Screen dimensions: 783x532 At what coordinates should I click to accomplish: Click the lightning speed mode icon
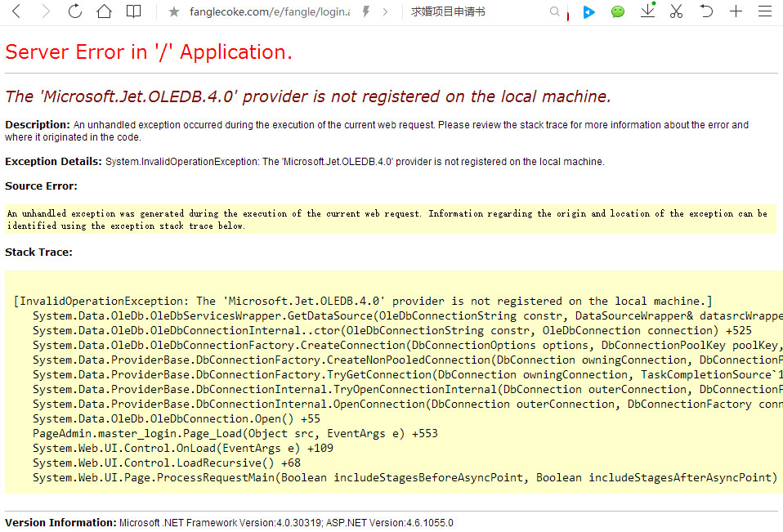point(366,11)
